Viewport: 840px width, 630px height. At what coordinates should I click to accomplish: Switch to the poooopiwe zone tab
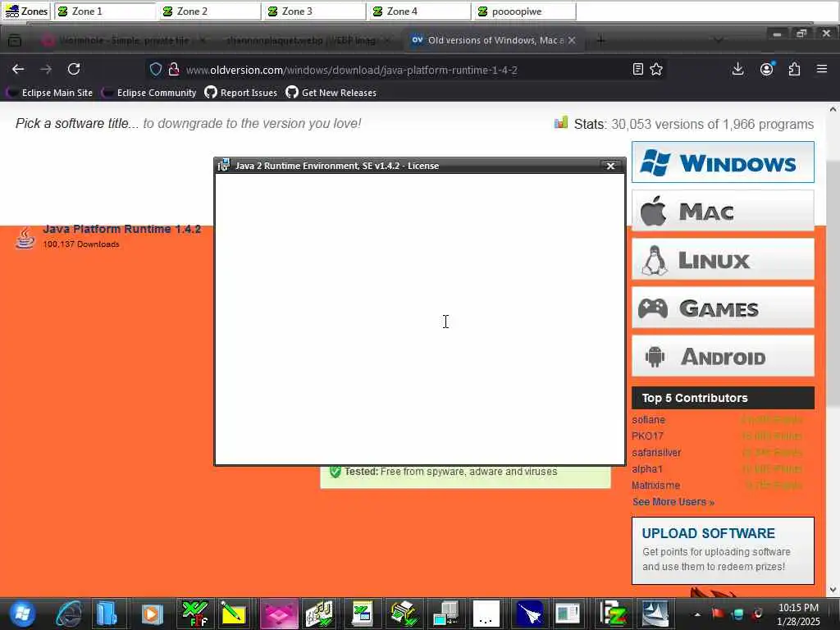coord(526,11)
